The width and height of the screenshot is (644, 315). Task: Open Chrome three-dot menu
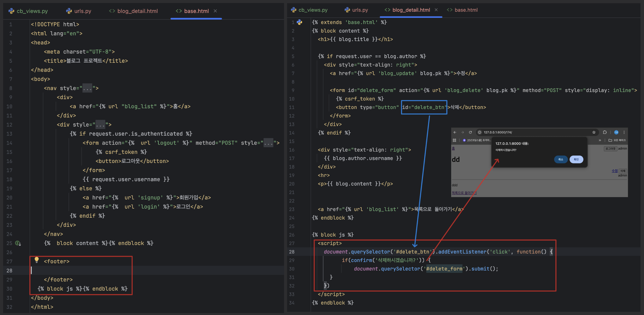coord(624,132)
